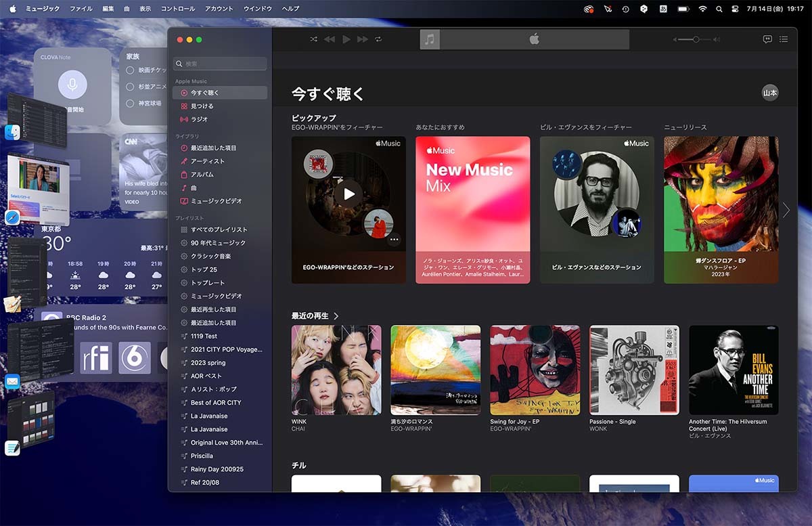Viewport: 812px width, 526px height.
Task: Open the 曲 menu in the menu bar
Action: tap(127, 9)
